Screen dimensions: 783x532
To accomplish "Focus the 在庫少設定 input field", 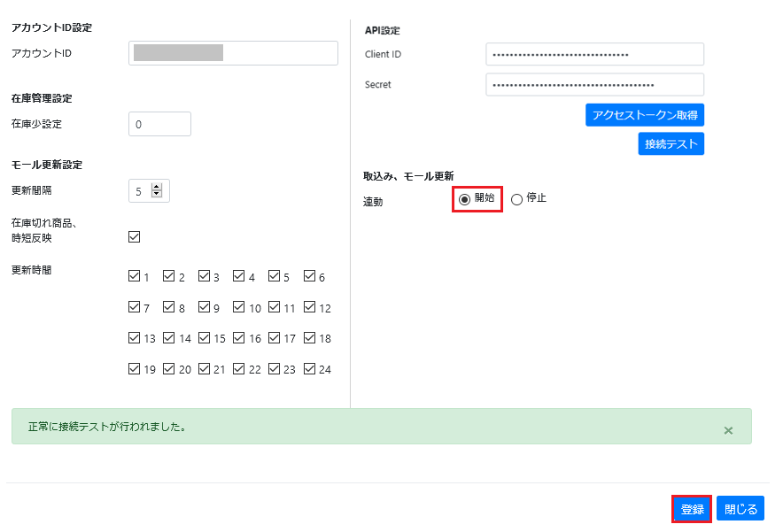I will click(x=159, y=124).
